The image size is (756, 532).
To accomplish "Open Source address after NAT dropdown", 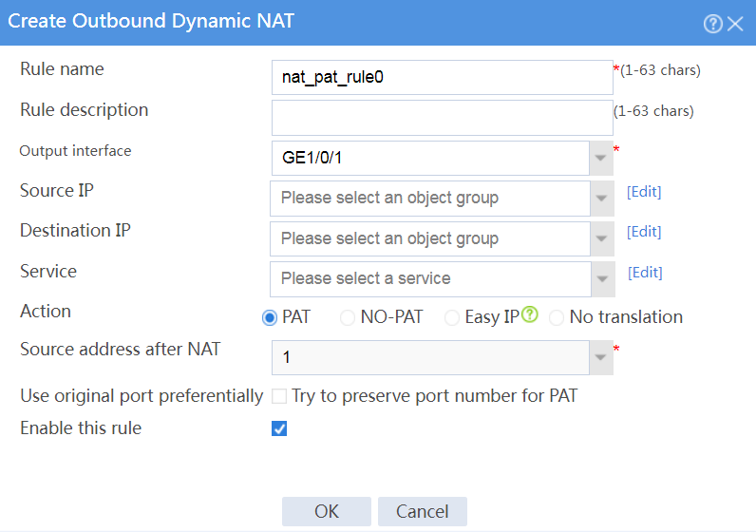I will (x=601, y=357).
